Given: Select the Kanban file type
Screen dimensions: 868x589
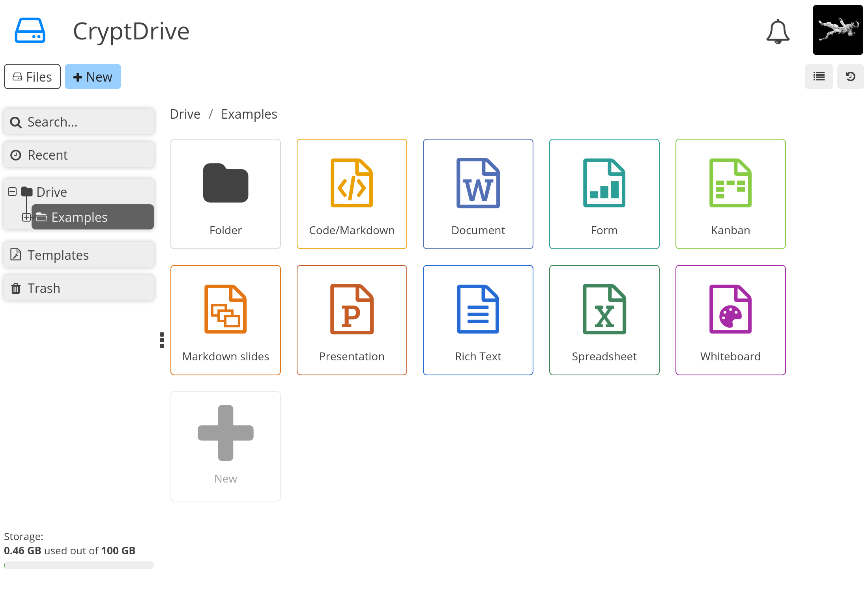Looking at the screenshot, I should point(730,193).
